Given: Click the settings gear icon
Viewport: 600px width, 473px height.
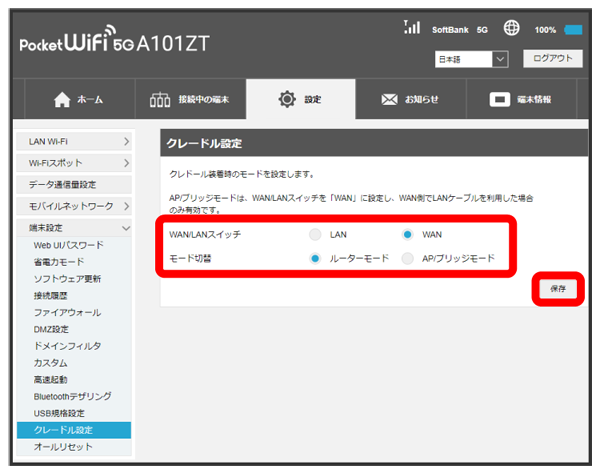Looking at the screenshot, I should pyautogui.click(x=288, y=100).
